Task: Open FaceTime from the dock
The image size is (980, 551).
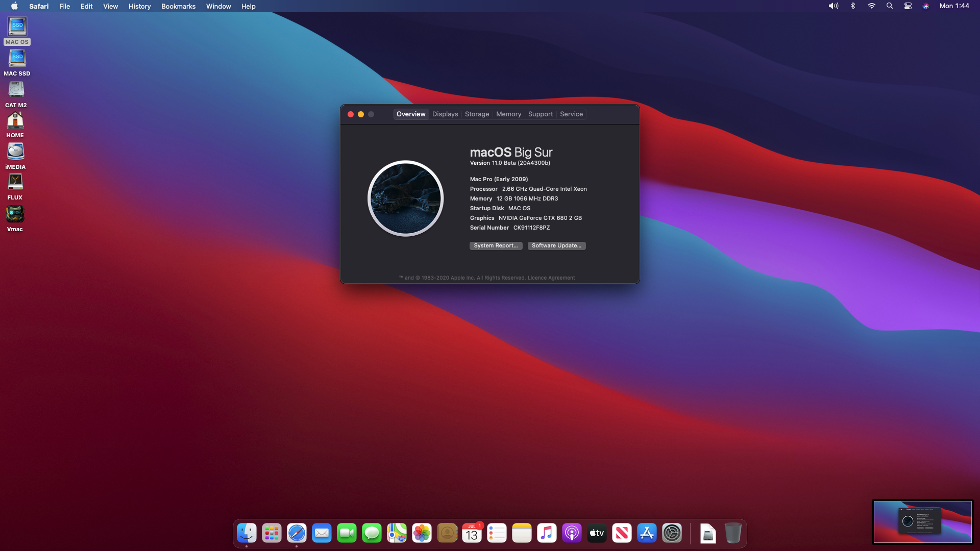Action: click(347, 533)
